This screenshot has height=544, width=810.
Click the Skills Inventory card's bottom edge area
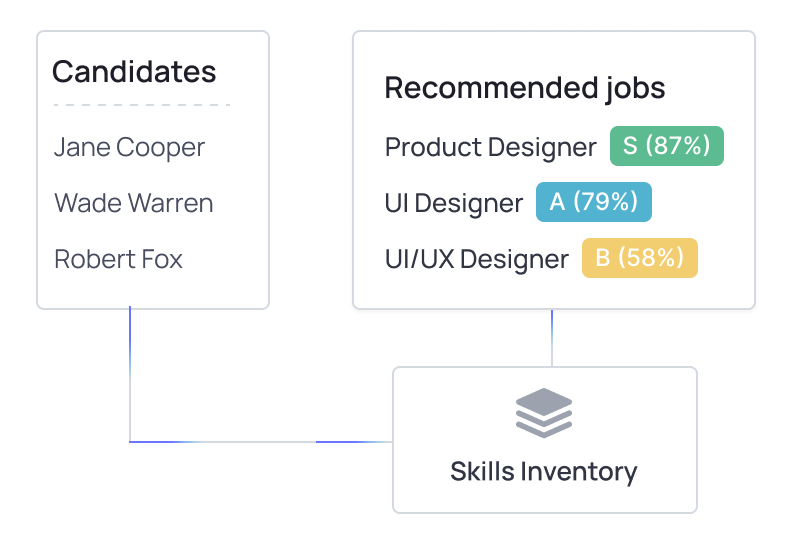click(544, 504)
